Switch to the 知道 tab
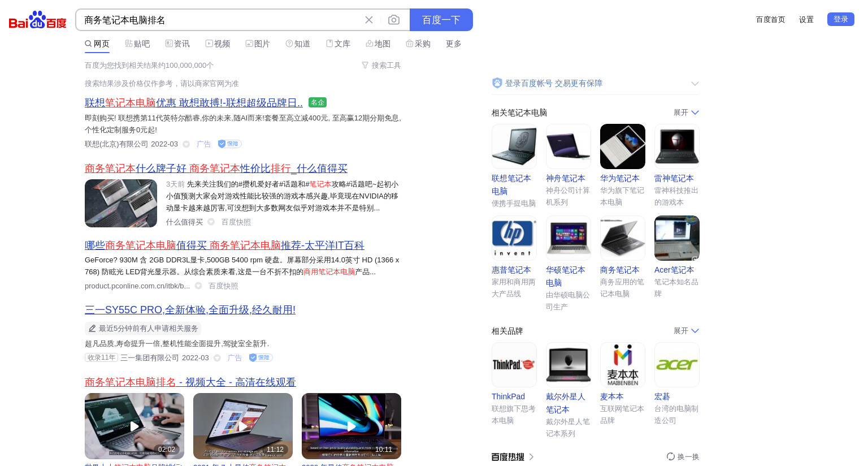This screenshot has height=466, width=868. (x=298, y=44)
